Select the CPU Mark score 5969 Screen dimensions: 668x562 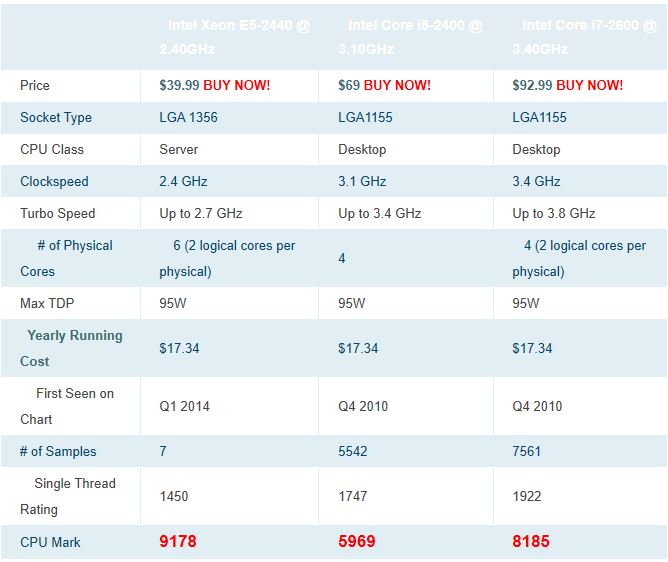pyautogui.click(x=357, y=542)
